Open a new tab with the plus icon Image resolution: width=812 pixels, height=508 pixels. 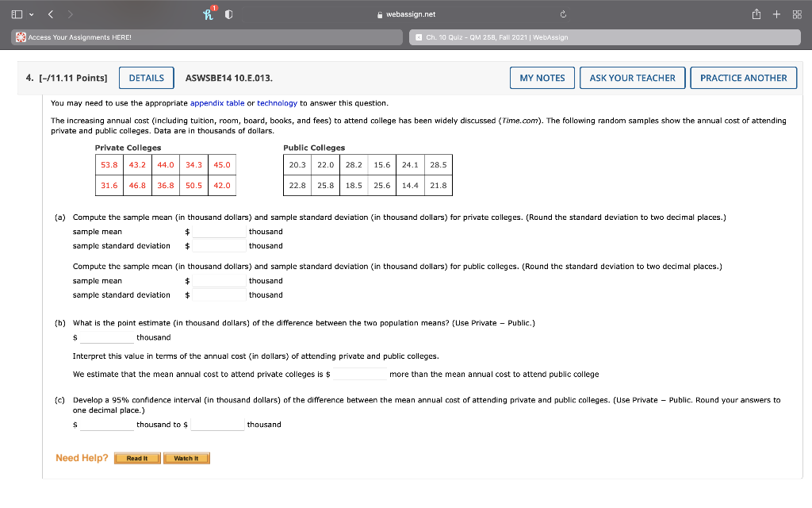tap(776, 13)
